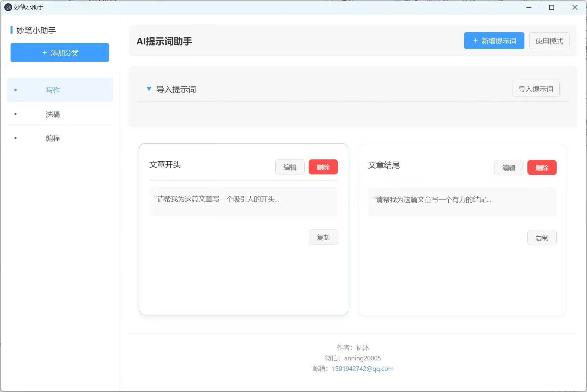The image size is (587, 392).
Task: Click the 文章开头 prompt preview text
Action: [218, 199]
